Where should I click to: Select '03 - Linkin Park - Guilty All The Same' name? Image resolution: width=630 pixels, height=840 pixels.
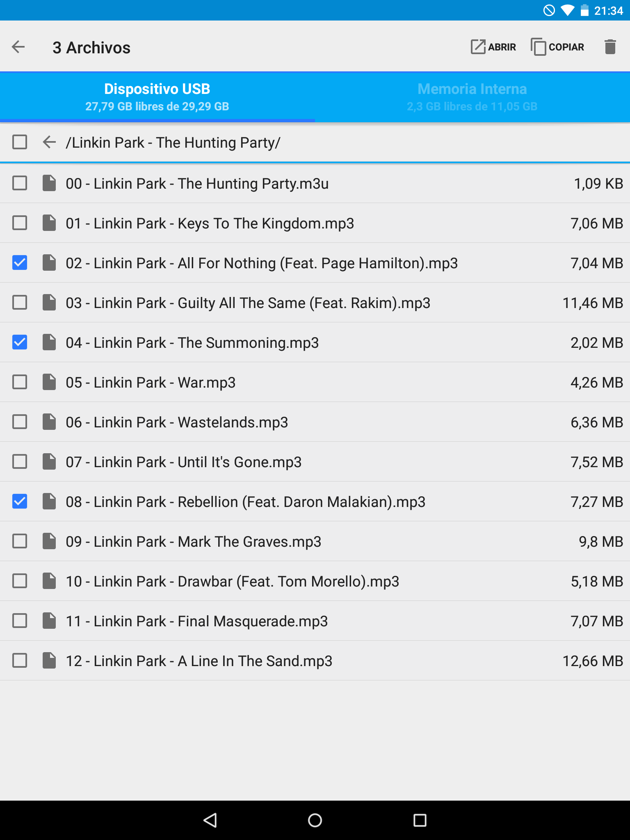tap(248, 303)
